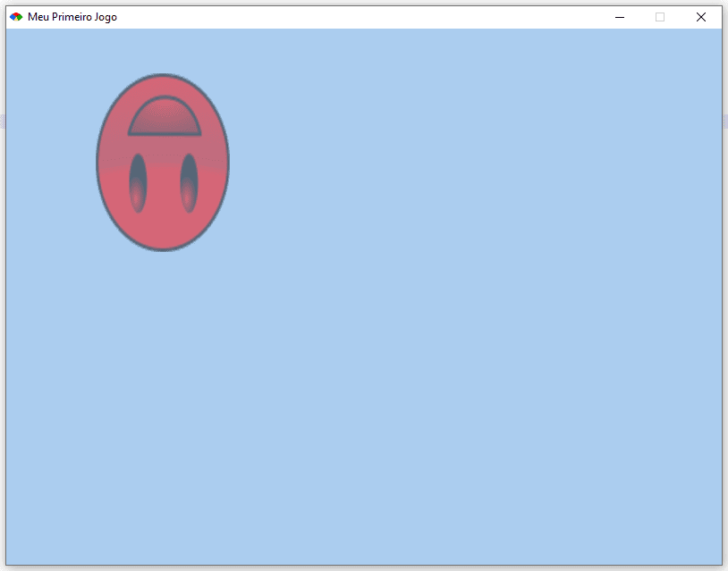Minimize the Meu Primeiro Jogo window
This screenshot has height=571, width=728.
click(x=620, y=17)
